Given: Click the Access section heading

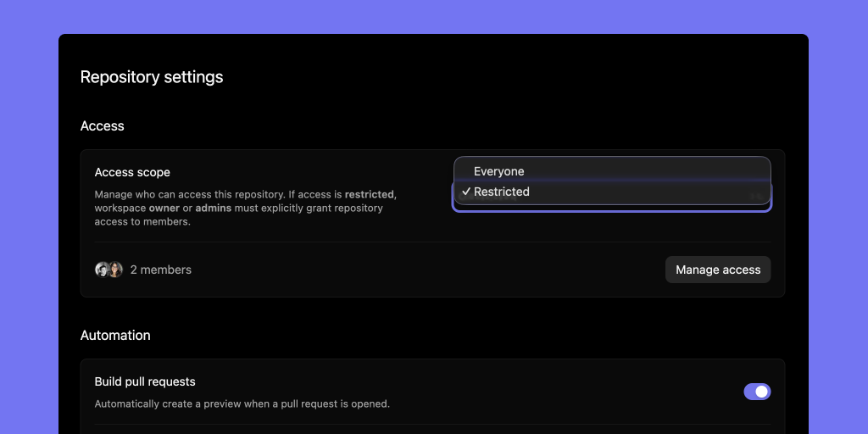Looking at the screenshot, I should click(103, 126).
